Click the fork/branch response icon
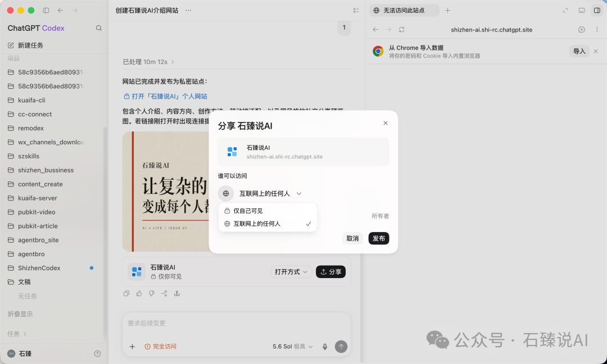This screenshot has height=364, width=607. point(164,294)
